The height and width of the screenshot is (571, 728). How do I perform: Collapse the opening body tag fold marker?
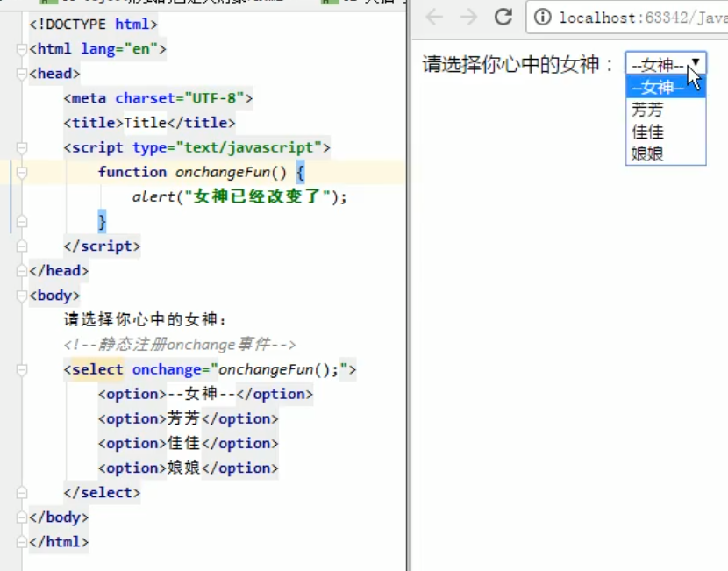coord(21,296)
